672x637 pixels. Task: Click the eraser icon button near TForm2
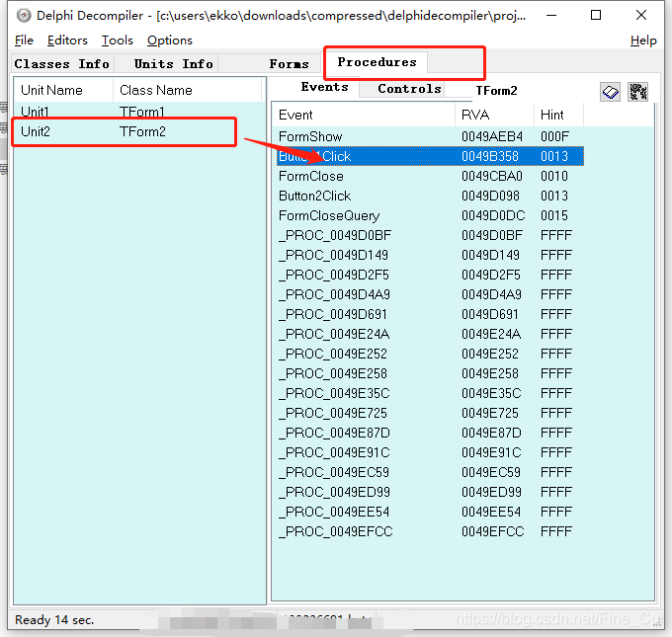[610, 92]
